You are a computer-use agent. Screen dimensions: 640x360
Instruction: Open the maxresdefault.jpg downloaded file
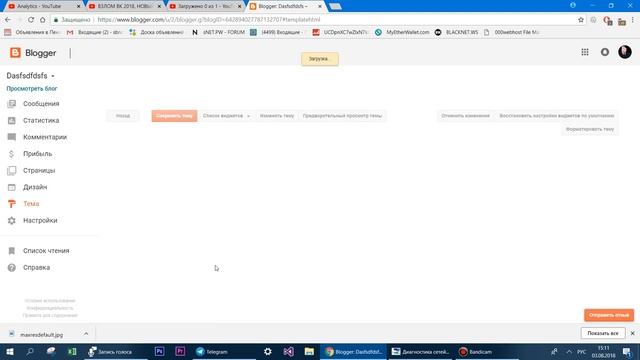pyautogui.click(x=41, y=335)
